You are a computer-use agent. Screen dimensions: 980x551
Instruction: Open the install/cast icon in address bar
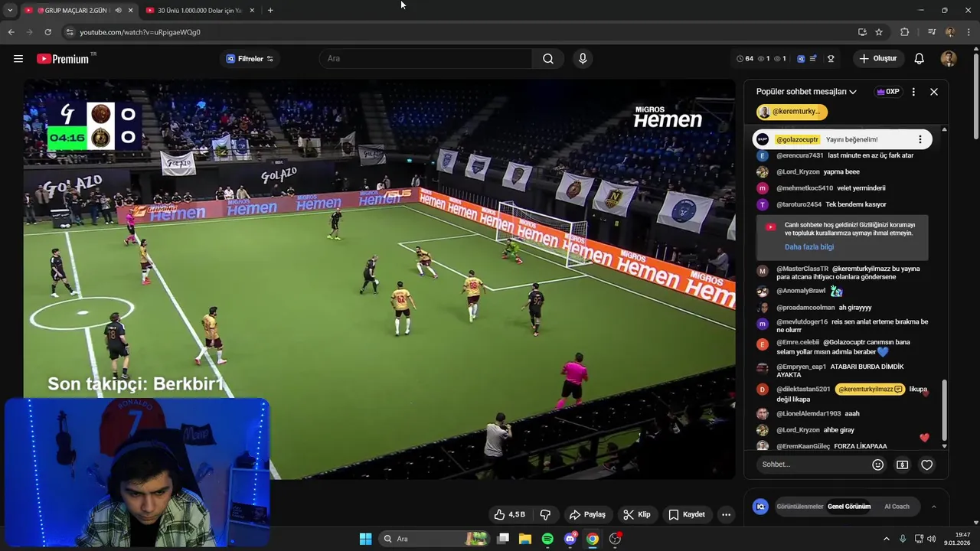862,32
